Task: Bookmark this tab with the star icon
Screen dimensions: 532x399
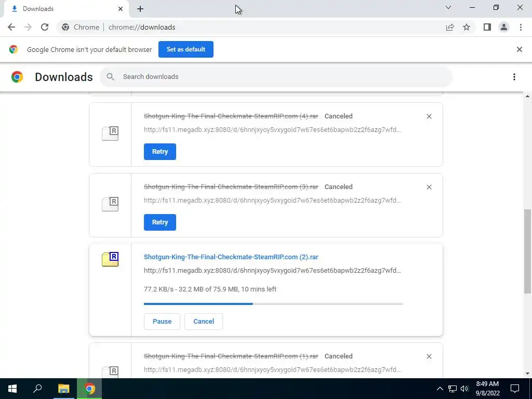Action: [467, 27]
